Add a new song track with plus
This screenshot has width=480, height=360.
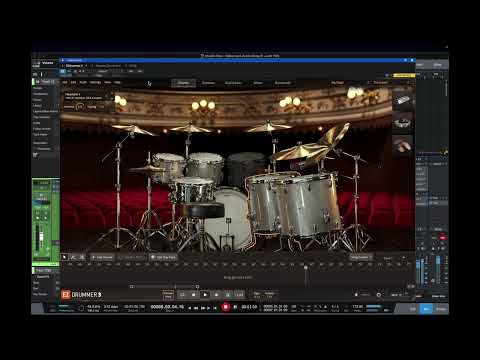[x=404, y=258]
